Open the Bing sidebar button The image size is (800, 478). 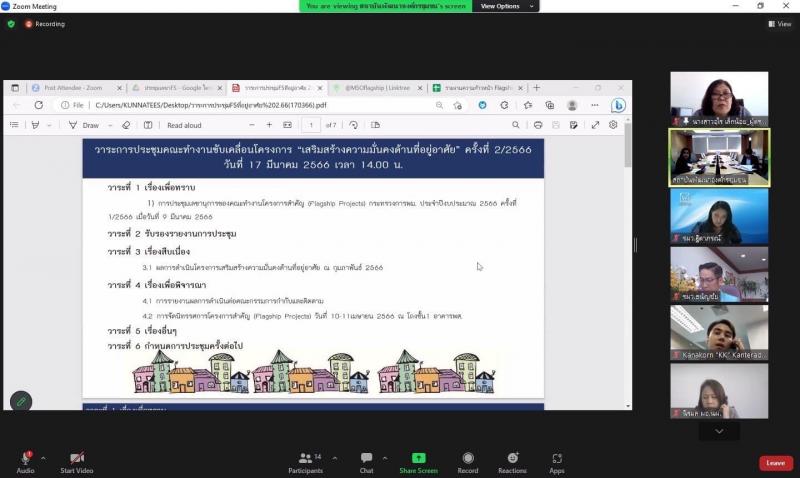(x=618, y=105)
